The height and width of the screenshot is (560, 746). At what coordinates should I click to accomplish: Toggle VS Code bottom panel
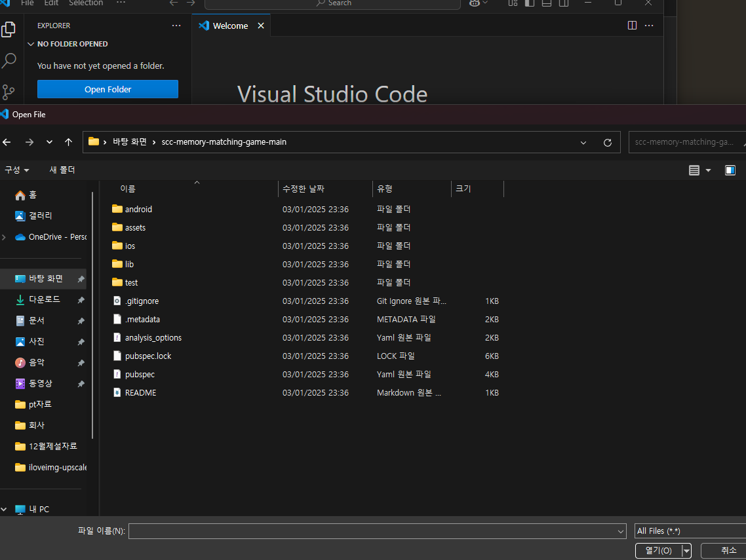(x=547, y=3)
